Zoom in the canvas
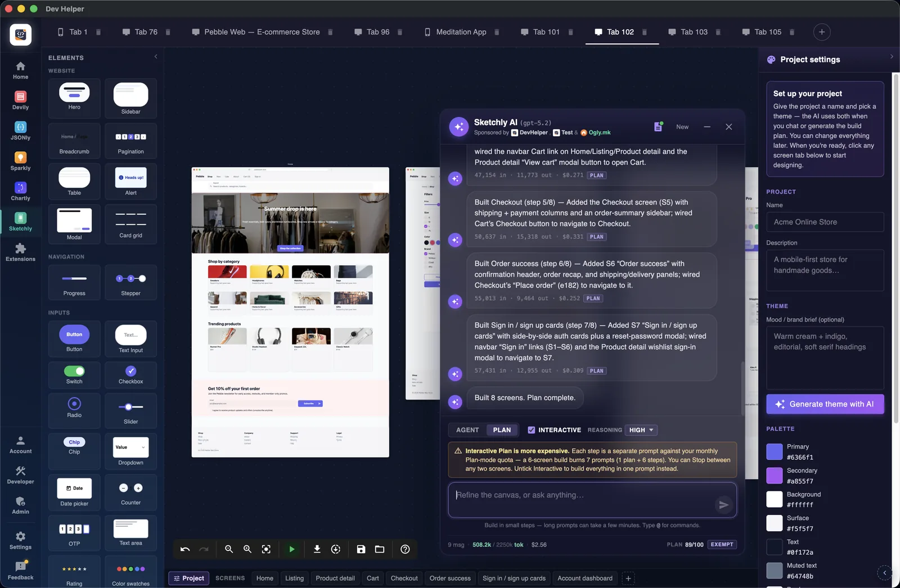The image size is (900, 588). coord(247,549)
